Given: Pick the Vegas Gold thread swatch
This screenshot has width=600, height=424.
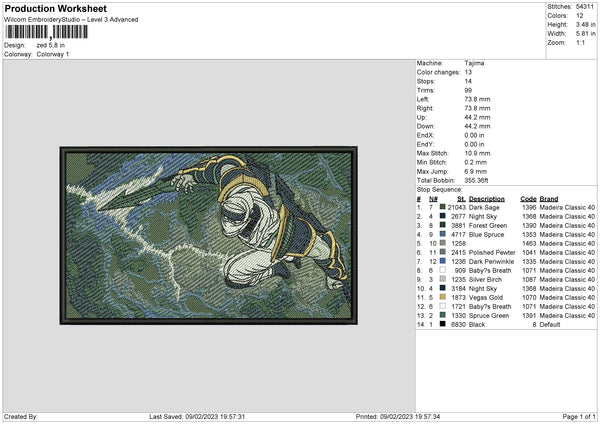Looking at the screenshot, I should [x=442, y=297].
